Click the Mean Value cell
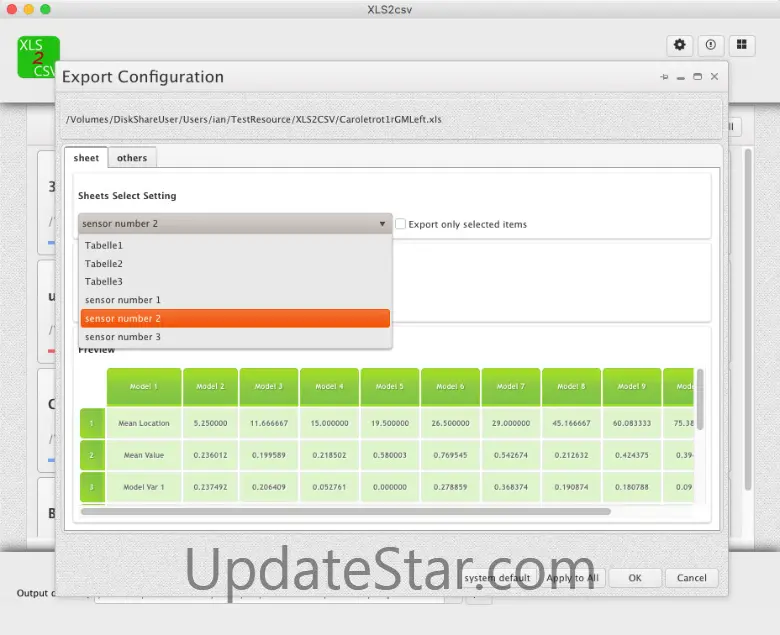Screen dimensions: 780x635 click(144, 455)
